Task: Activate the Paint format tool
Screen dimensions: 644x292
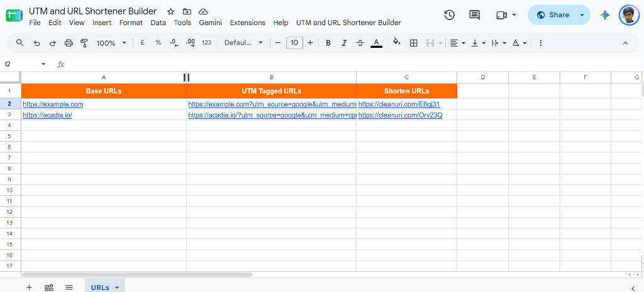Action: click(x=84, y=43)
